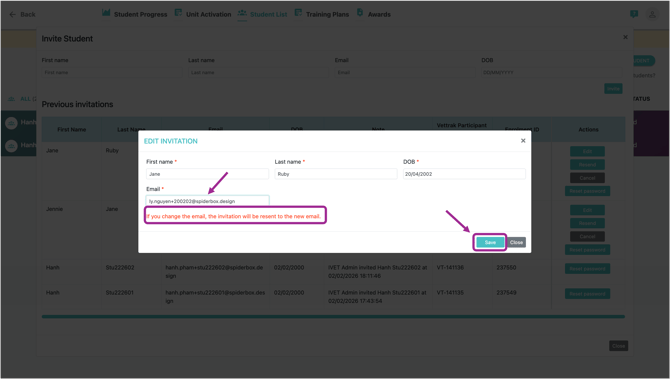Click the Actions column header
Image resolution: width=670 pixels, height=379 pixels.
(588, 129)
